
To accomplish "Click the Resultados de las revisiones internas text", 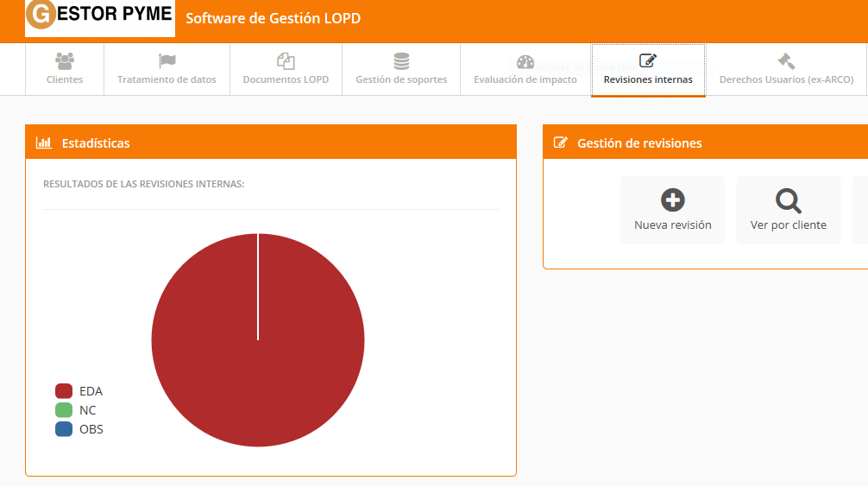I will [x=144, y=184].
